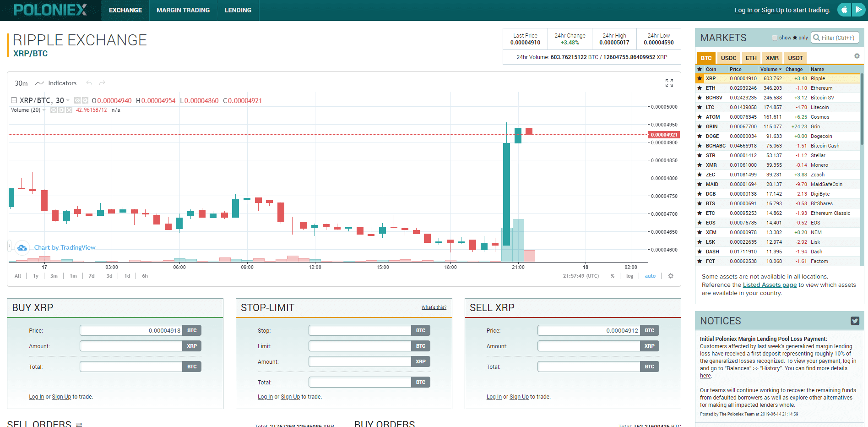Open Markets settings gear
The width and height of the screenshot is (868, 427).
click(x=857, y=56)
